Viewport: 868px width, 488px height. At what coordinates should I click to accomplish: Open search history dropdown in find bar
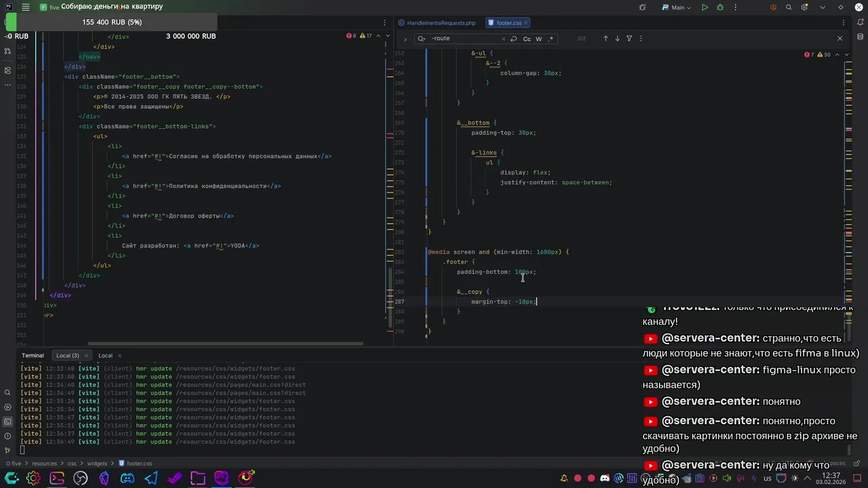tap(422, 39)
